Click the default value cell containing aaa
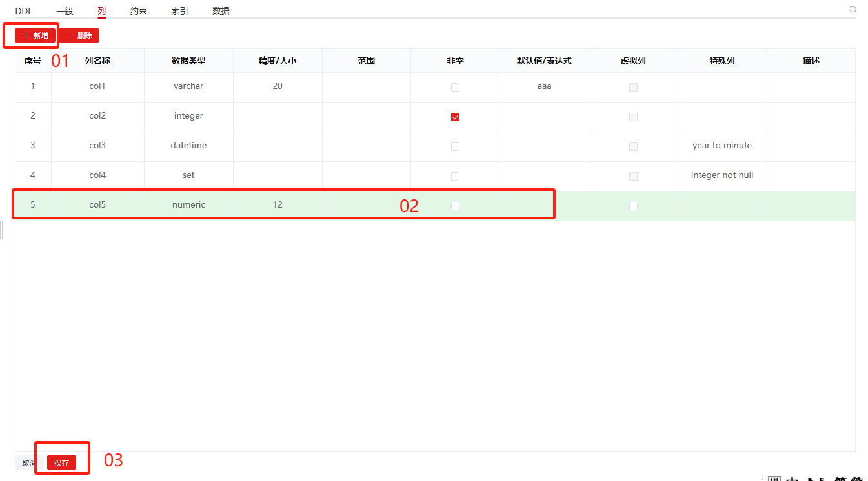The width and height of the screenshot is (868, 481). coord(544,86)
